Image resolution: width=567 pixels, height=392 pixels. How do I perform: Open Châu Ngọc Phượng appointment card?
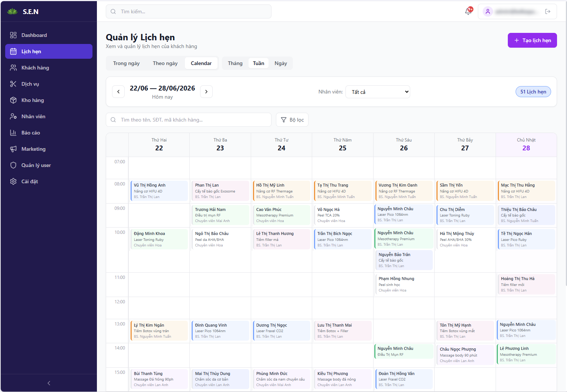click(x=465, y=355)
